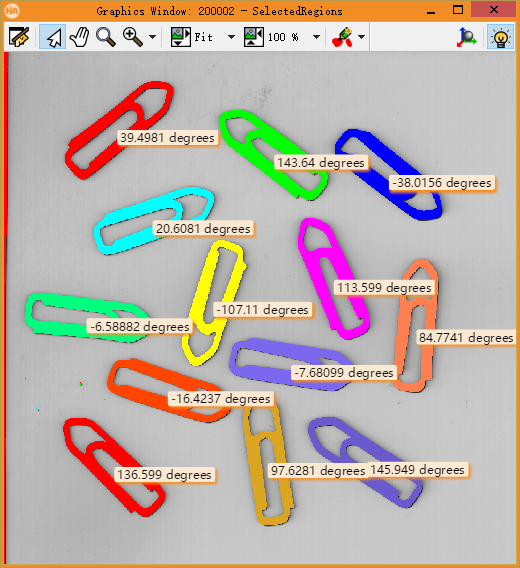The height and width of the screenshot is (568, 520).
Task: Click the -7.68099 degrees label
Action: click(x=344, y=372)
